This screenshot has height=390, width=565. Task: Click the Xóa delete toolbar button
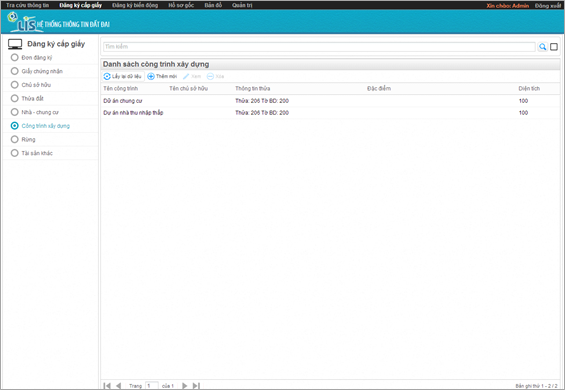tap(215, 76)
